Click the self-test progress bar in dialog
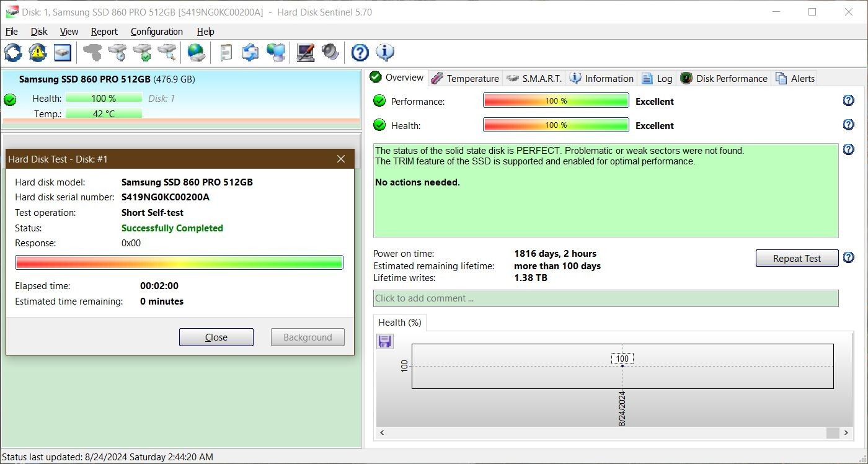The image size is (868, 464). coord(179,262)
